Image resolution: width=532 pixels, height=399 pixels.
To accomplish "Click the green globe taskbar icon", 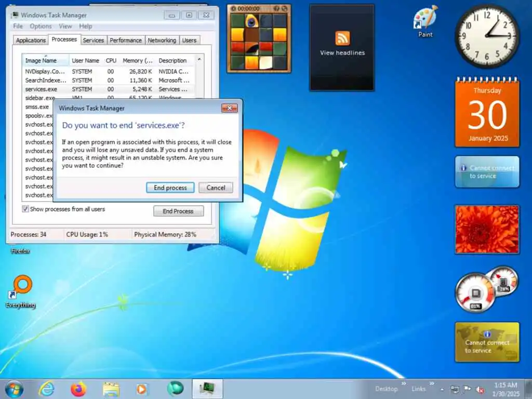I will [x=175, y=389].
